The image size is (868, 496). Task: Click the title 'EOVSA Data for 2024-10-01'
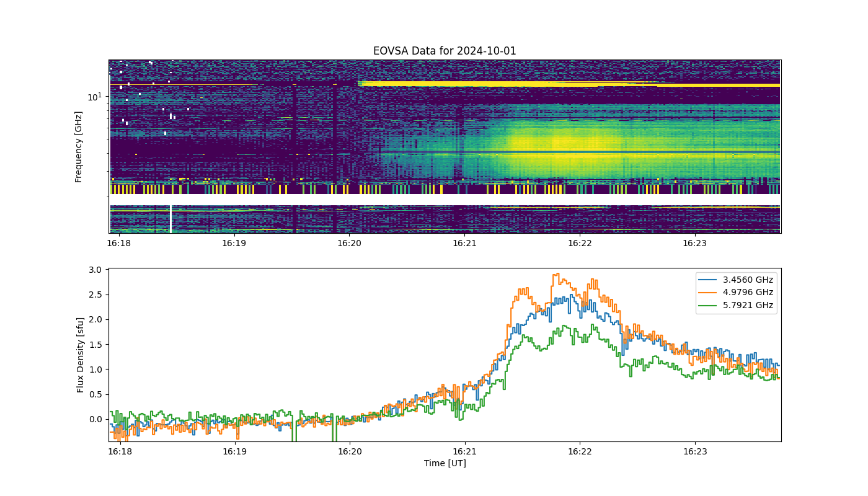coord(445,51)
